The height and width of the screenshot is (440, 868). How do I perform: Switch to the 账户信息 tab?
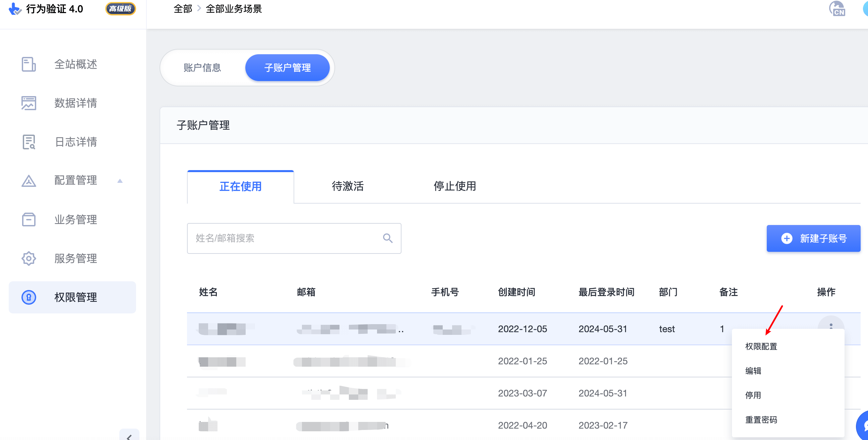202,68
